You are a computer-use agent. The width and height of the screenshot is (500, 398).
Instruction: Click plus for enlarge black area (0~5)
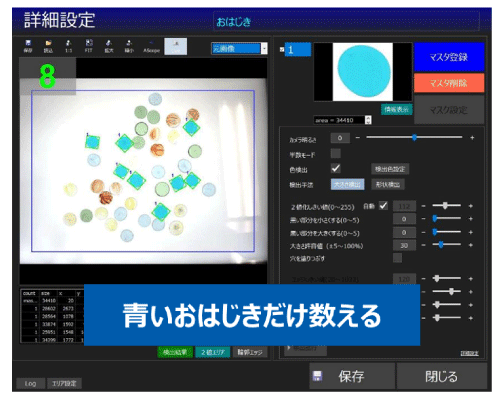point(471,232)
